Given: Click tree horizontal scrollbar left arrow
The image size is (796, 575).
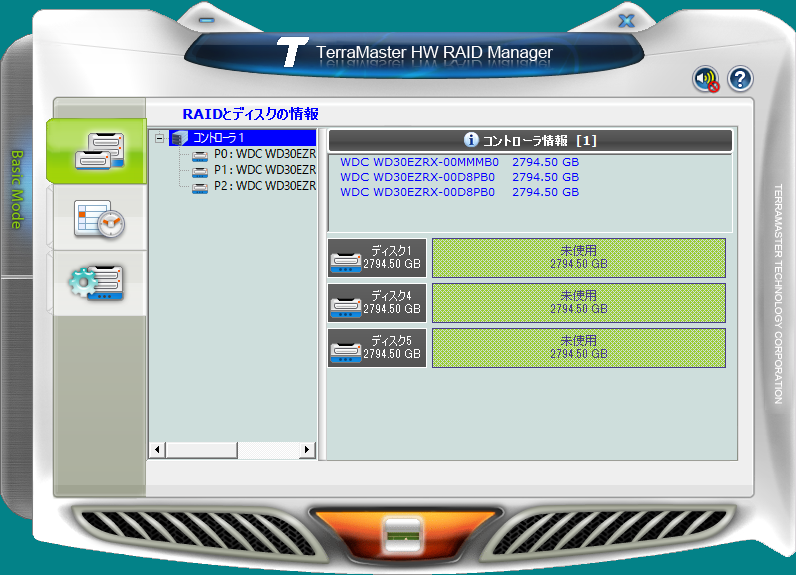Looking at the screenshot, I should [x=157, y=450].
